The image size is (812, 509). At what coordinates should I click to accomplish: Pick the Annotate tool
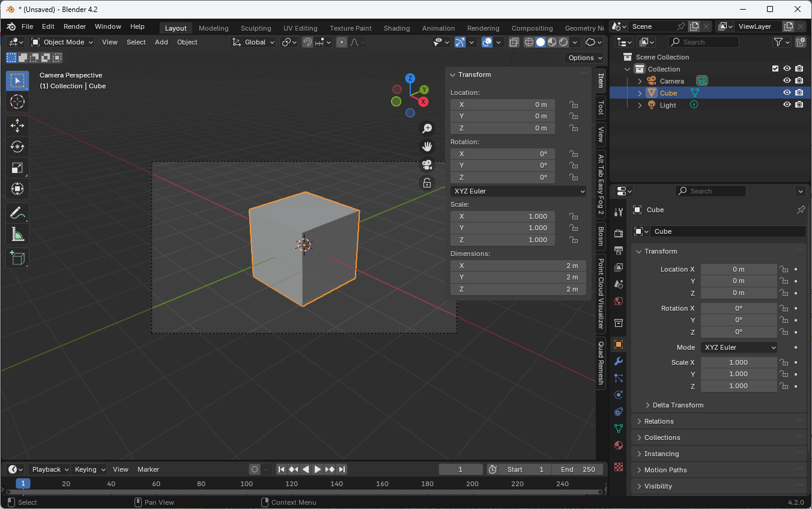pyautogui.click(x=17, y=213)
